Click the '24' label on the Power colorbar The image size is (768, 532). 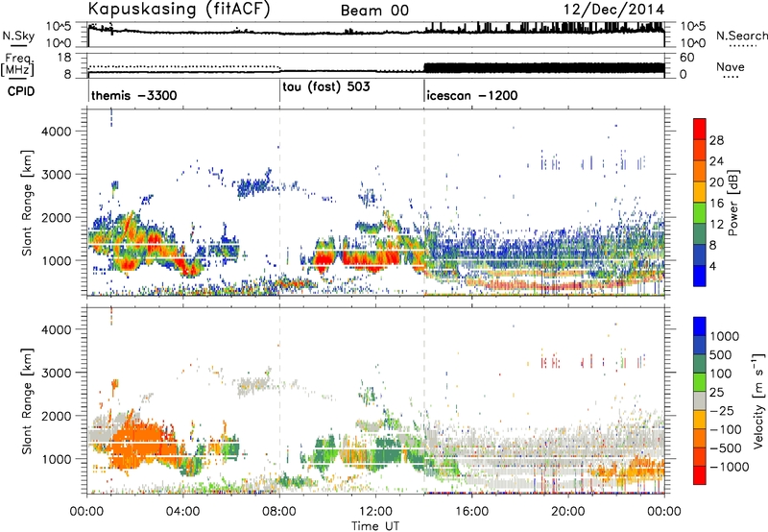716,161
